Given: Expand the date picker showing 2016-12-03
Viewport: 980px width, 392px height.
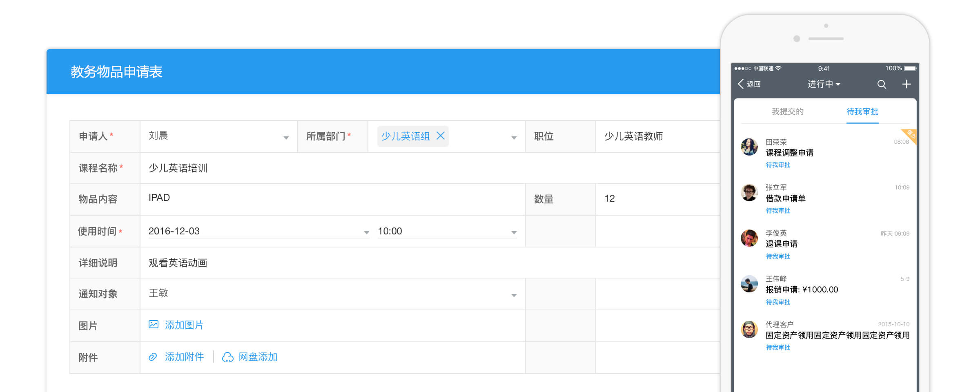Looking at the screenshot, I should pos(366,232).
